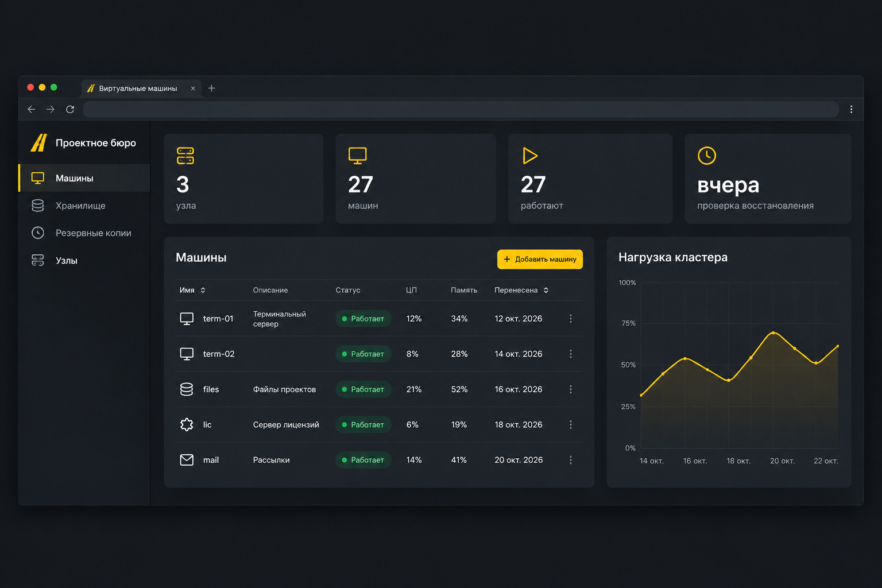Open Резервные копии in sidebar
The image size is (882, 588).
84,233
